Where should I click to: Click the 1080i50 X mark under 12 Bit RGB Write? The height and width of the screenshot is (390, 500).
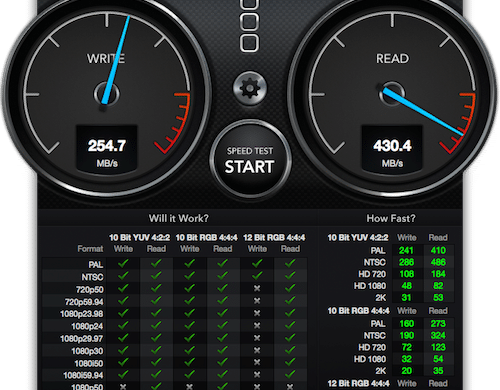point(257,362)
